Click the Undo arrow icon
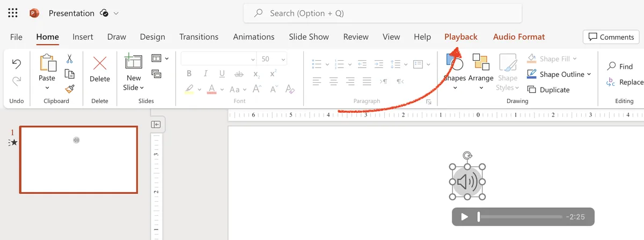Viewport: 644px width, 240px height. click(17, 64)
